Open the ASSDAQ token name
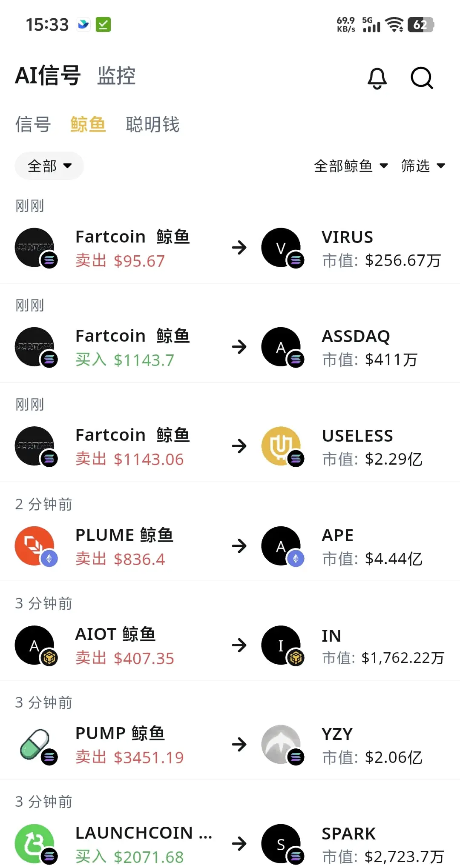Viewport: 460px width, 868px height. 356,336
